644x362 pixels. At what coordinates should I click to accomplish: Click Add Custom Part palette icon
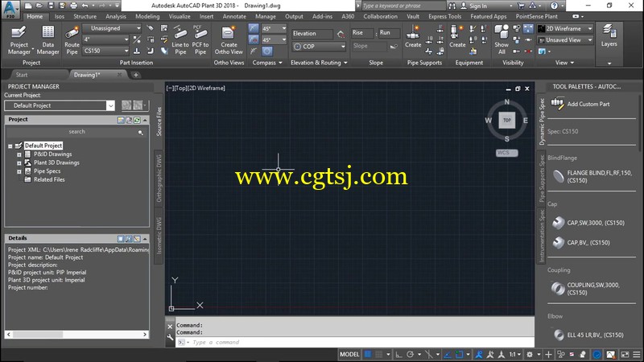(557, 104)
